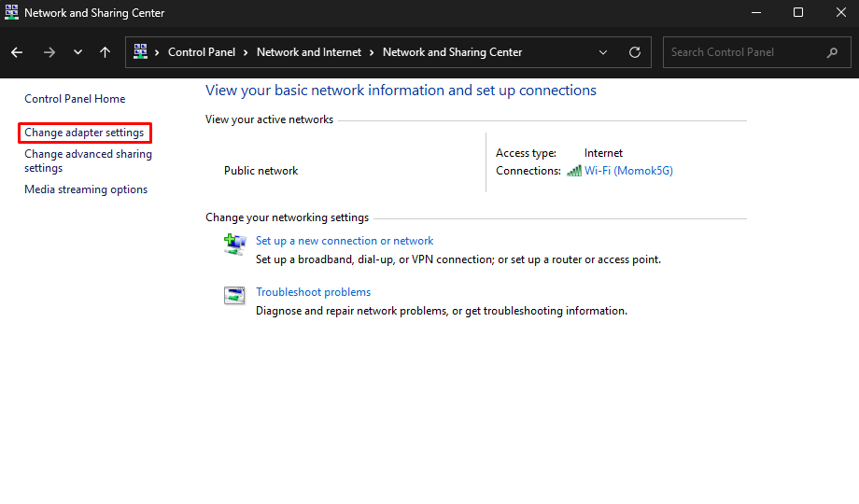Image resolution: width=859 pixels, height=504 pixels.
Task: Click the Control Panel icon in address bar
Action: pos(140,51)
